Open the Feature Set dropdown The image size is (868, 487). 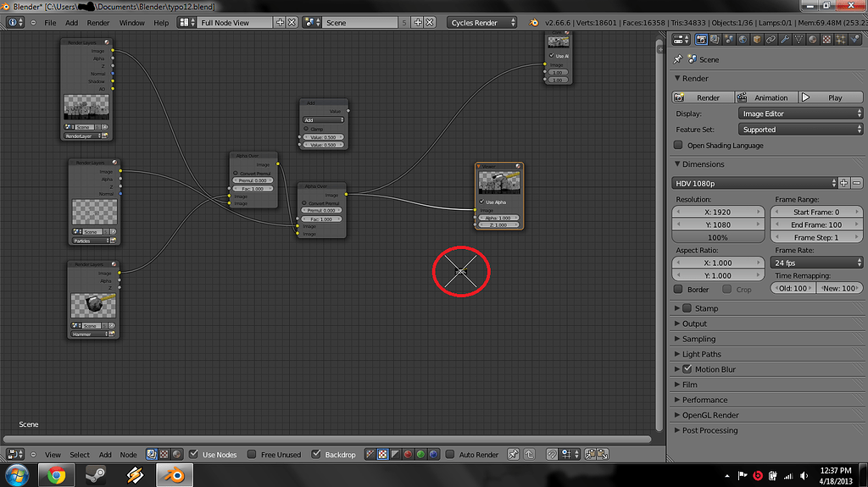coord(800,130)
